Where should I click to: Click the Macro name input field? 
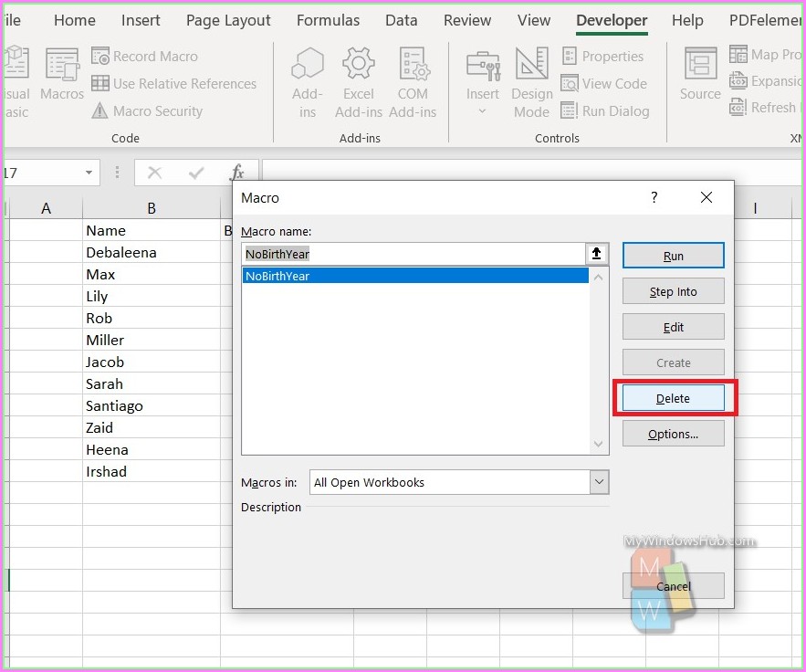(x=413, y=254)
